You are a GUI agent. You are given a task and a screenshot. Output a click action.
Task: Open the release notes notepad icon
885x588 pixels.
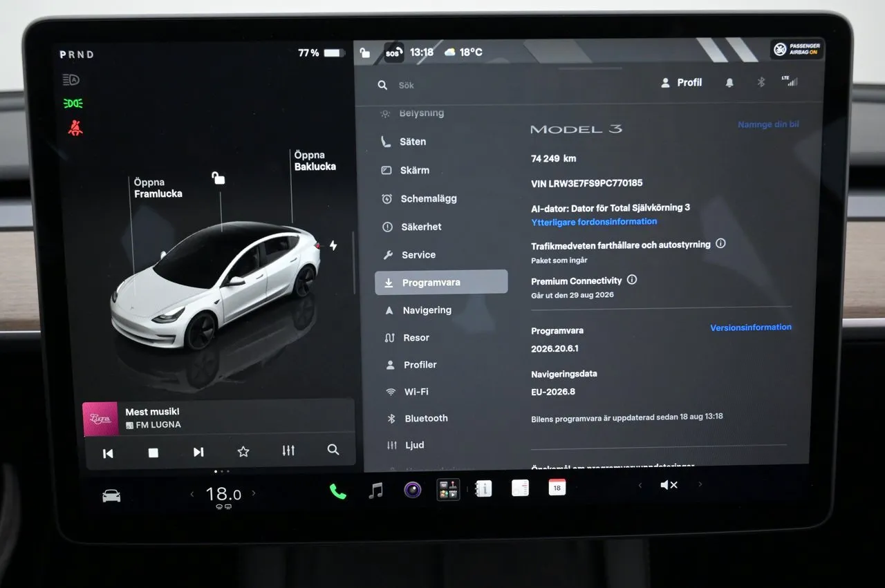pyautogui.click(x=520, y=488)
